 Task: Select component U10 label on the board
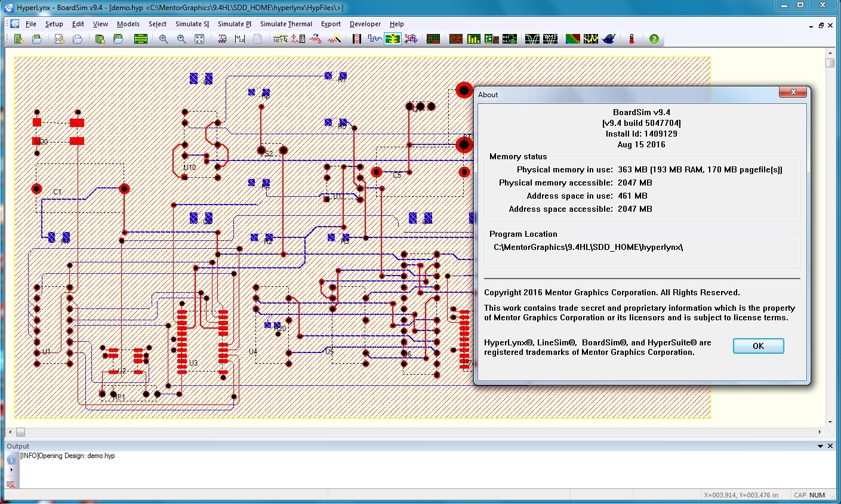tap(190, 168)
